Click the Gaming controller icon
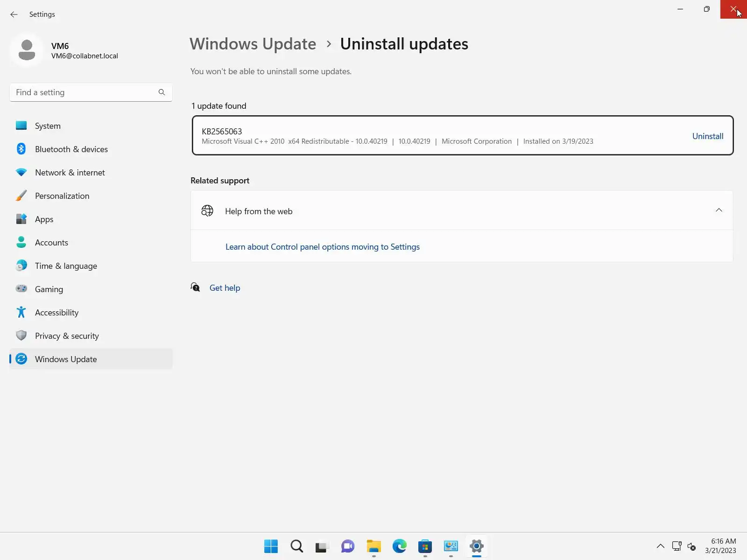The width and height of the screenshot is (747, 560). [21, 289]
